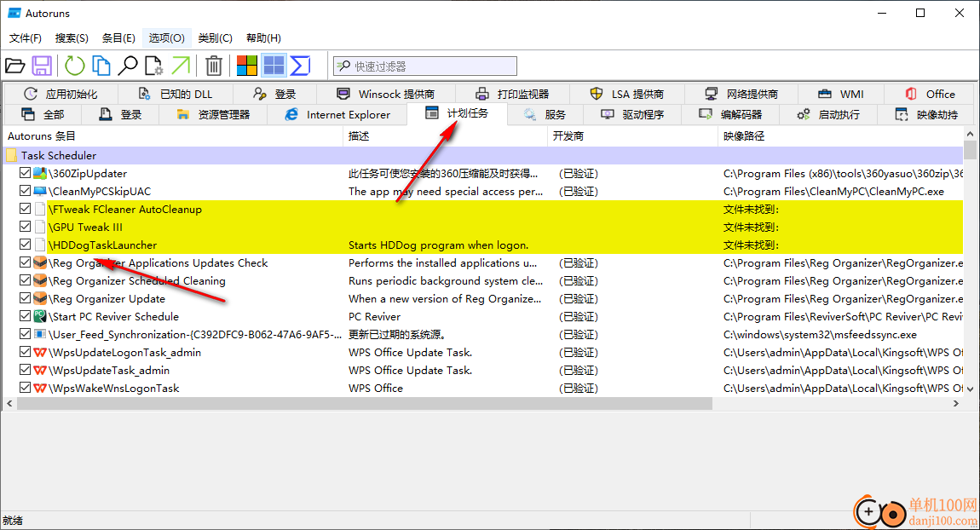Image resolution: width=980 pixels, height=530 pixels.
Task: Switch to the 编解码器 tab
Action: click(x=730, y=114)
